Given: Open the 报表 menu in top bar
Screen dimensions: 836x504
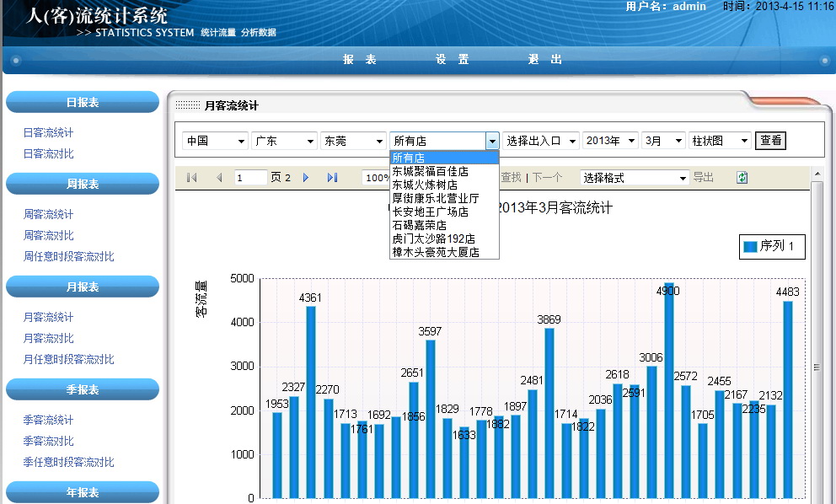Looking at the screenshot, I should click(360, 60).
